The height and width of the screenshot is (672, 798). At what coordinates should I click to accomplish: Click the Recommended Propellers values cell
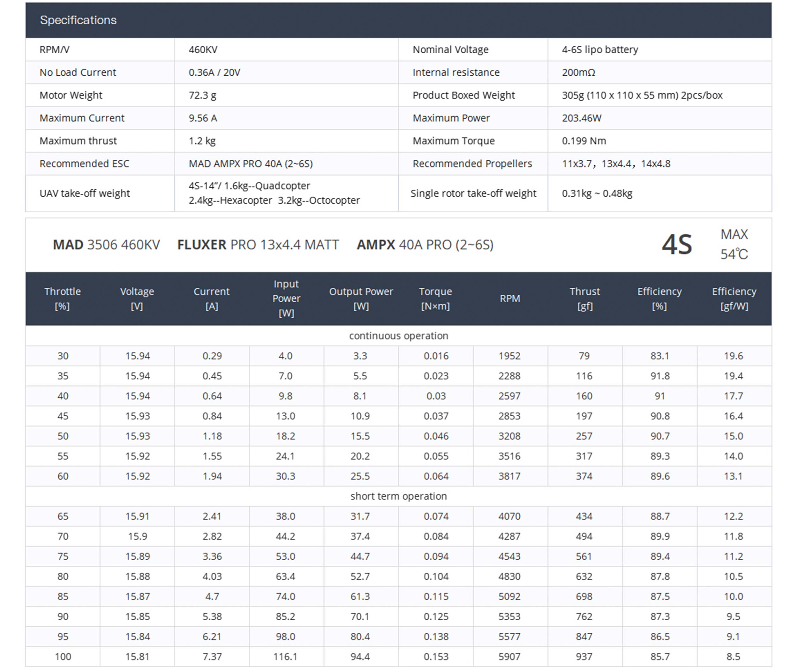616,164
